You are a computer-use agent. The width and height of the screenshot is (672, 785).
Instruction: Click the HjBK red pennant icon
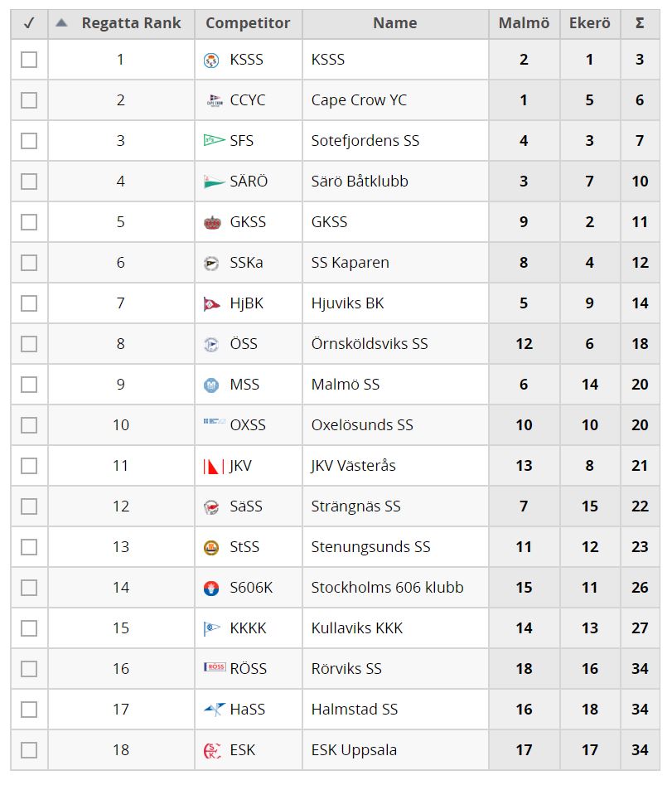tap(212, 303)
